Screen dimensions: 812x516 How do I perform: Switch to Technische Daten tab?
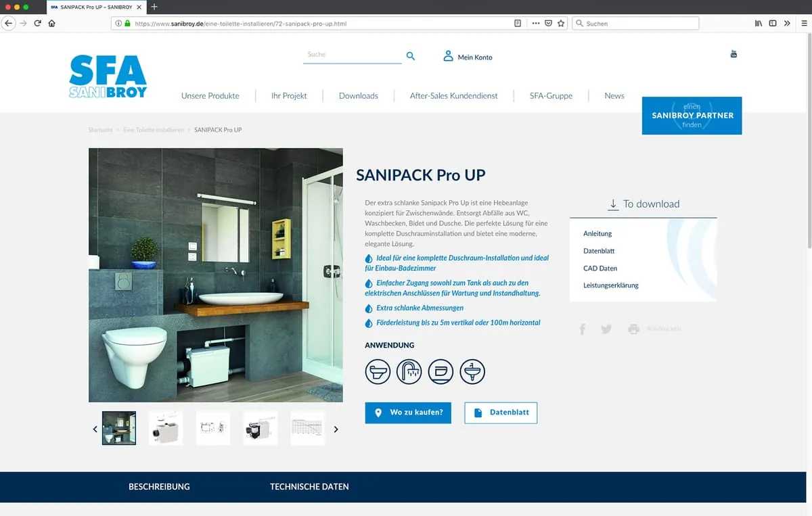(309, 486)
